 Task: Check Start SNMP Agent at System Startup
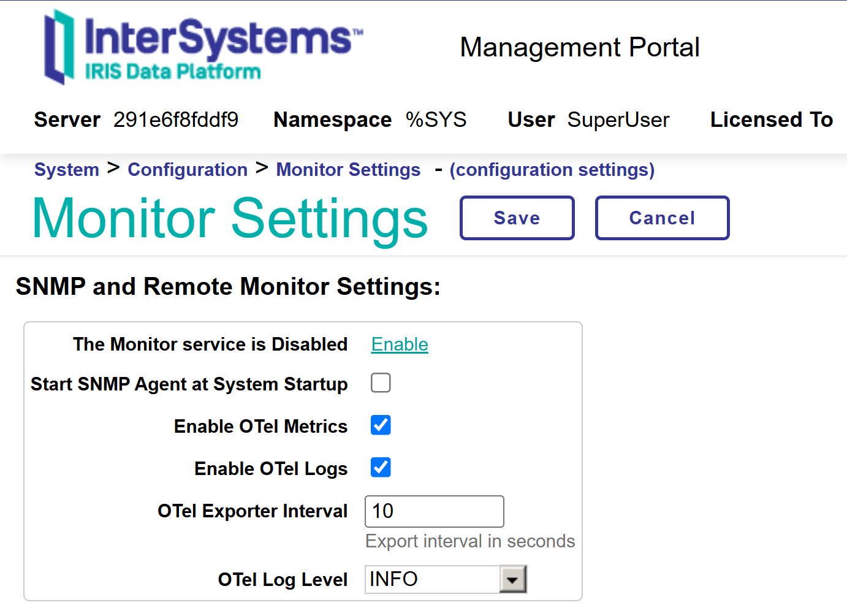pos(381,383)
